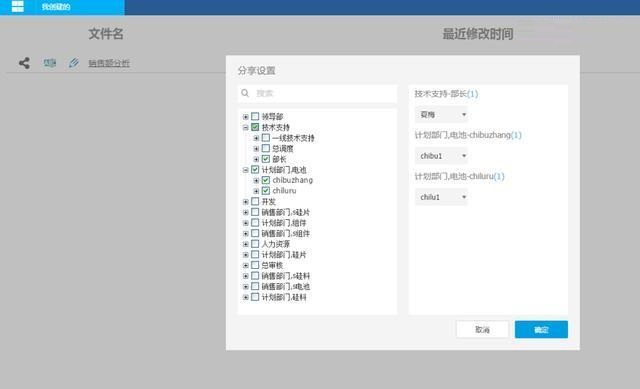
Task: Click the 技术支持-部长(1) heading
Action: [446, 94]
